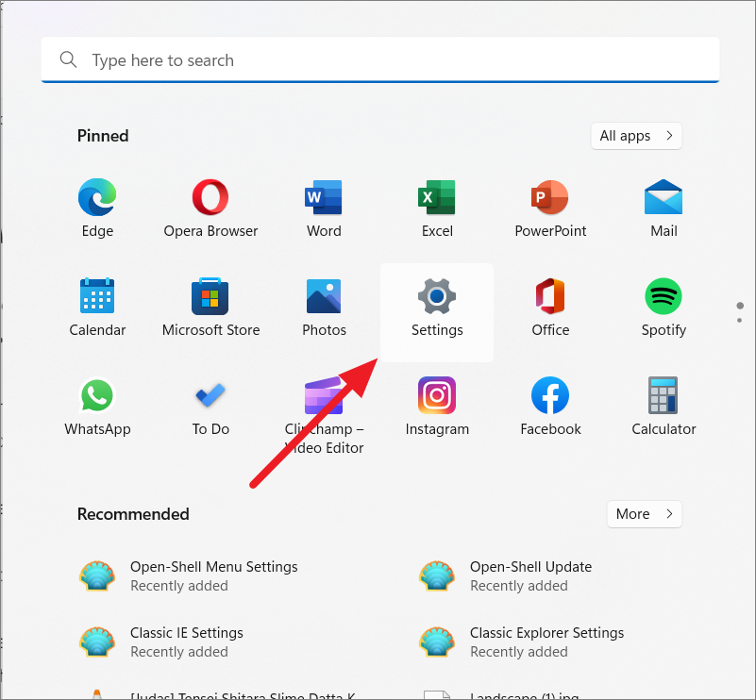756x700 pixels.
Task: Launch Instagram
Action: pos(437,408)
